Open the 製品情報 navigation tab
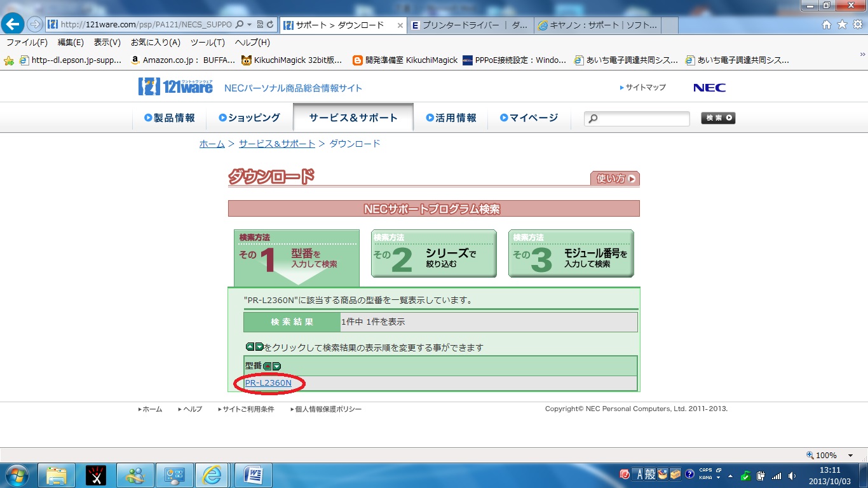Viewport: 868px width, 488px height. 169,118
